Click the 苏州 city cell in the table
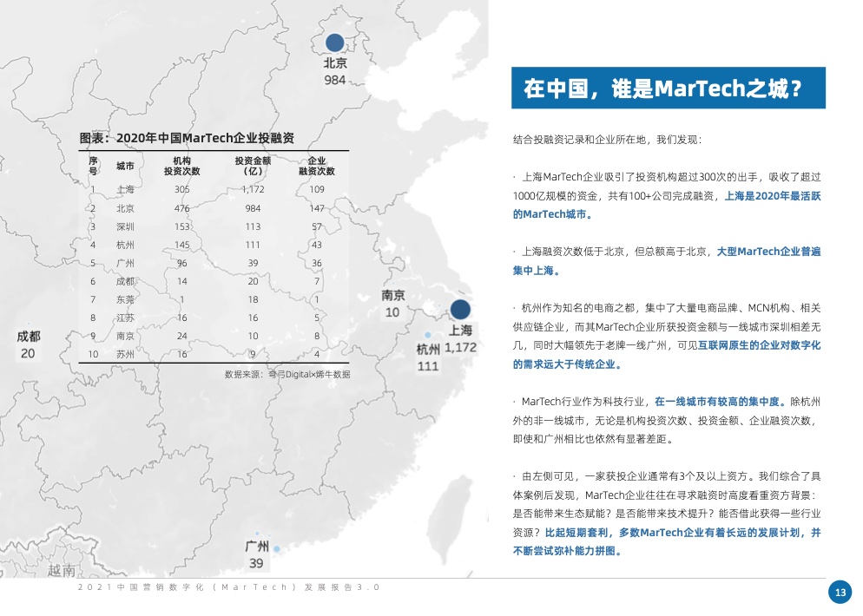 pos(125,354)
